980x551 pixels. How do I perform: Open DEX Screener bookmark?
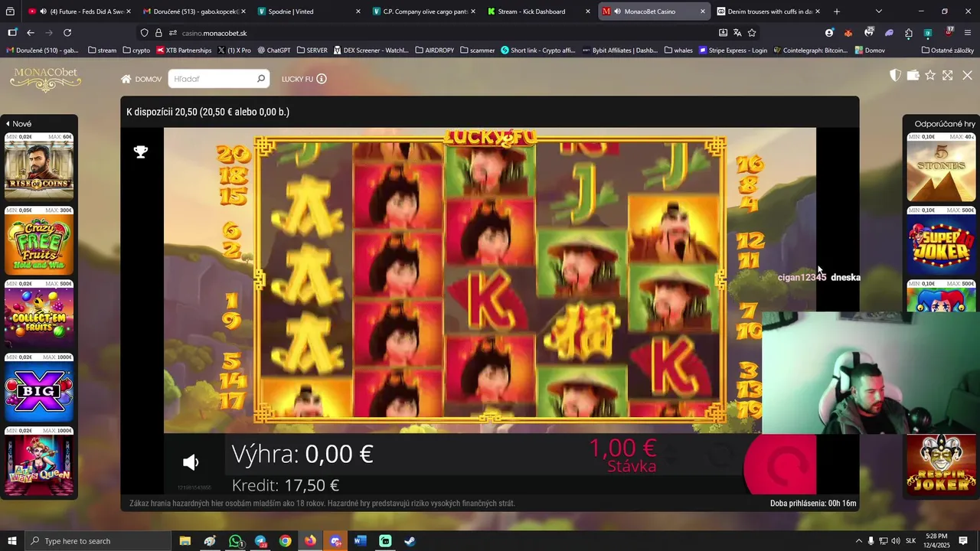[x=371, y=51]
